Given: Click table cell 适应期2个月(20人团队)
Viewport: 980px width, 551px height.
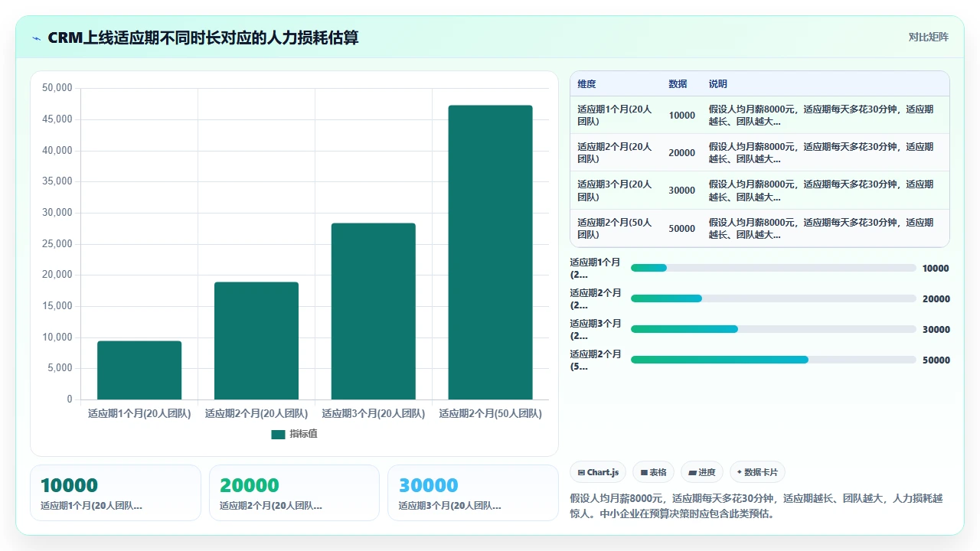Looking at the screenshot, I should pyautogui.click(x=615, y=152).
